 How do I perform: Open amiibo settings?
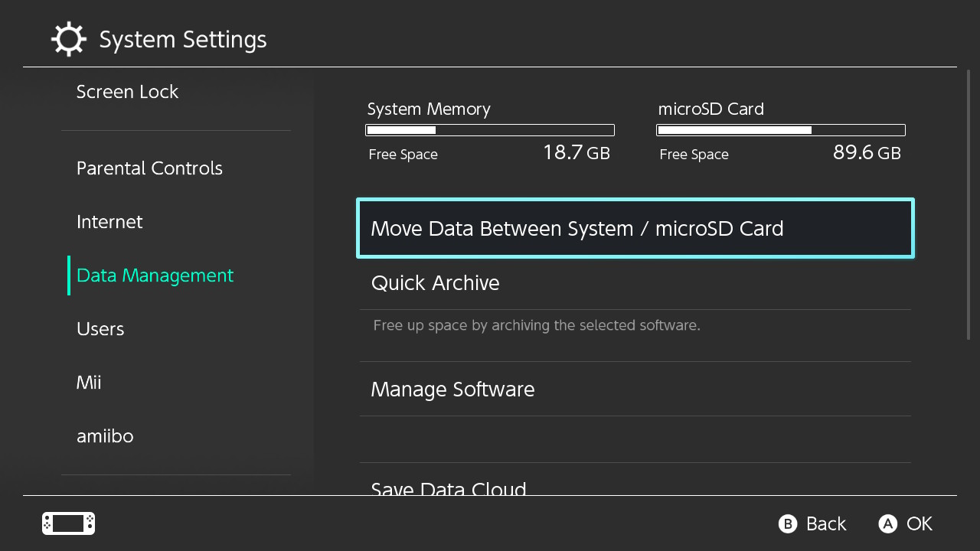tap(105, 436)
